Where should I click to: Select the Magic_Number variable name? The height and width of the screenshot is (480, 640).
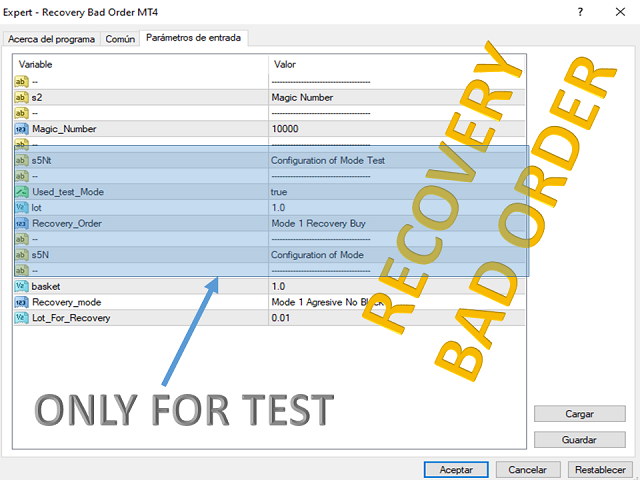pos(64,129)
